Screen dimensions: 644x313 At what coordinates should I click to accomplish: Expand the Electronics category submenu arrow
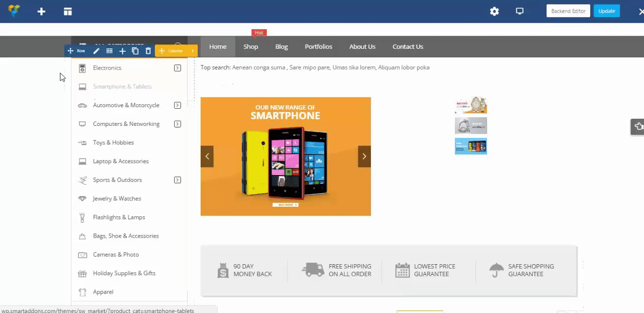click(178, 68)
